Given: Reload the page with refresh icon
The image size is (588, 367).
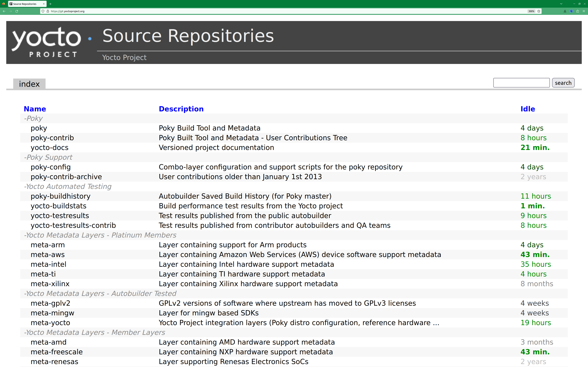Looking at the screenshot, I should point(17,11).
